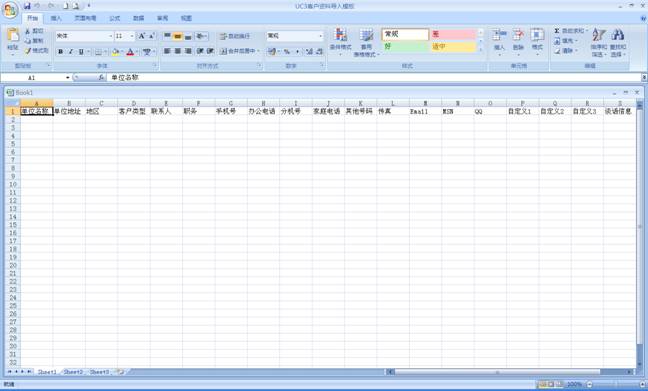Click cell B1 containing 单位地址
This screenshot has height=391, width=648.
click(x=69, y=111)
